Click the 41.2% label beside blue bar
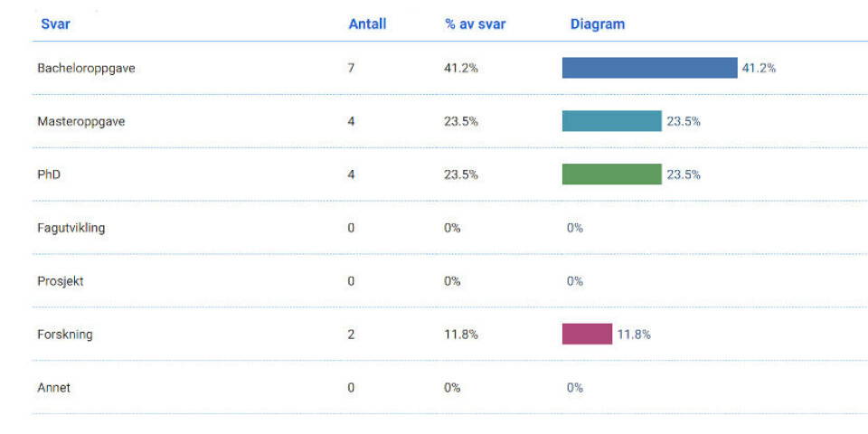 [x=759, y=68]
